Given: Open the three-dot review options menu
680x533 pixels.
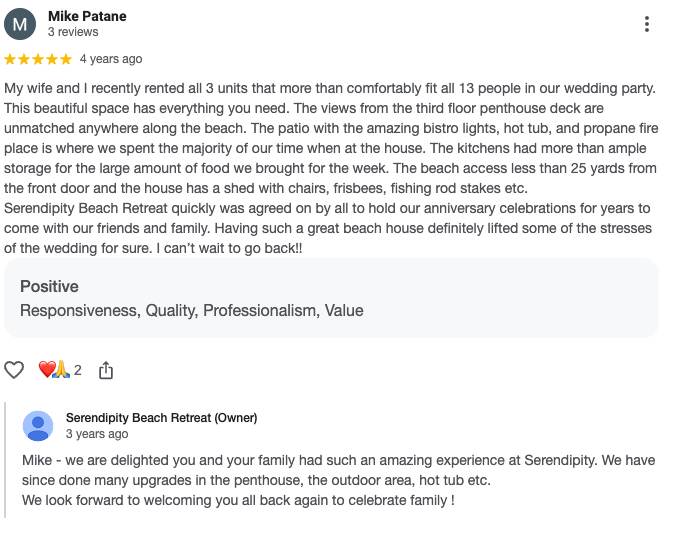Looking at the screenshot, I should pyautogui.click(x=647, y=24).
